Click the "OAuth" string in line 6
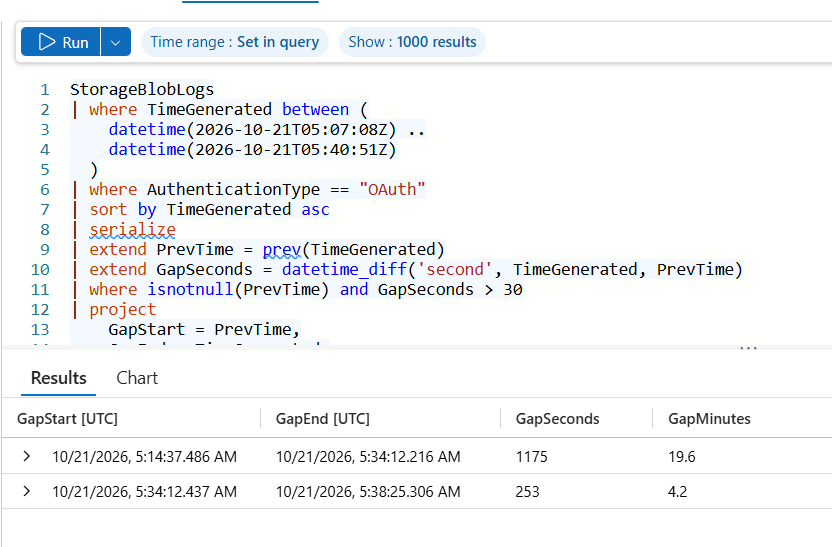 [x=392, y=189]
